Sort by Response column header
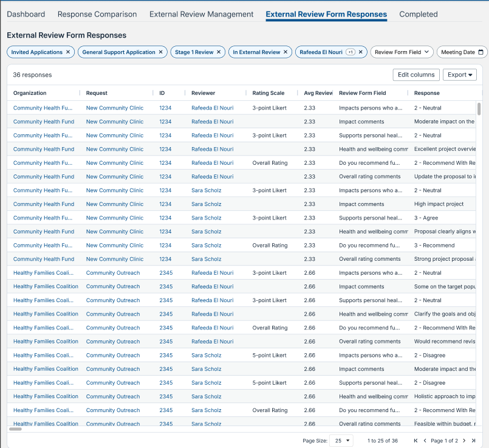The height and width of the screenshot is (448, 489). coord(426,93)
